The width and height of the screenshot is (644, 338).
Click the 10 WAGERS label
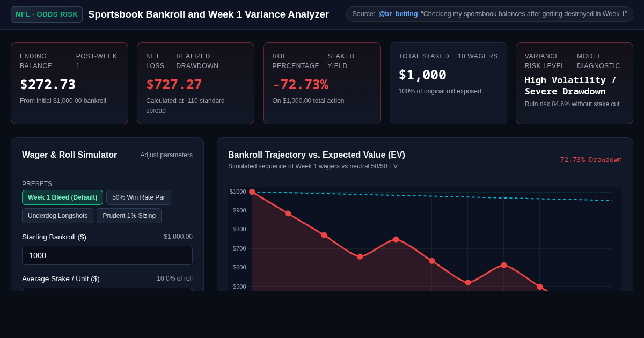click(478, 56)
